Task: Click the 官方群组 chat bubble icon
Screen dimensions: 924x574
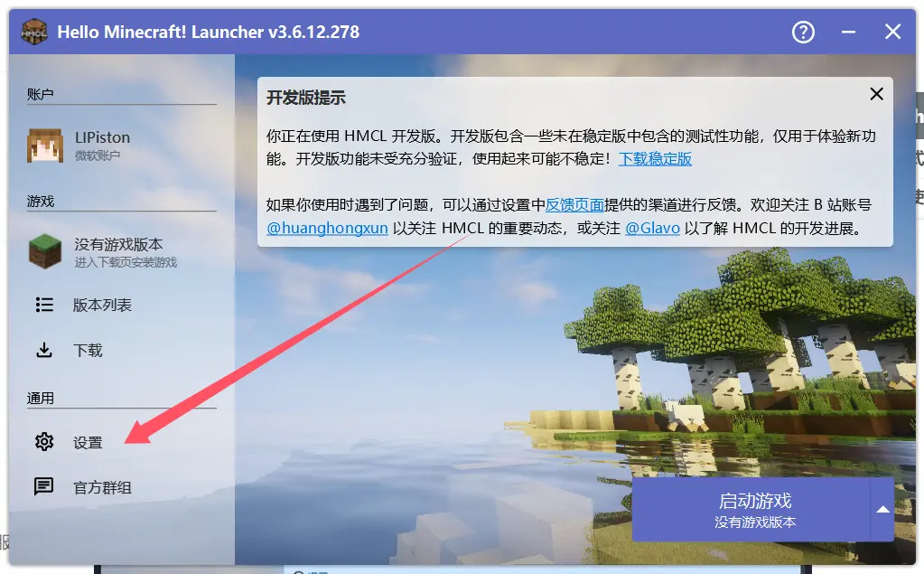Action: pyautogui.click(x=44, y=487)
